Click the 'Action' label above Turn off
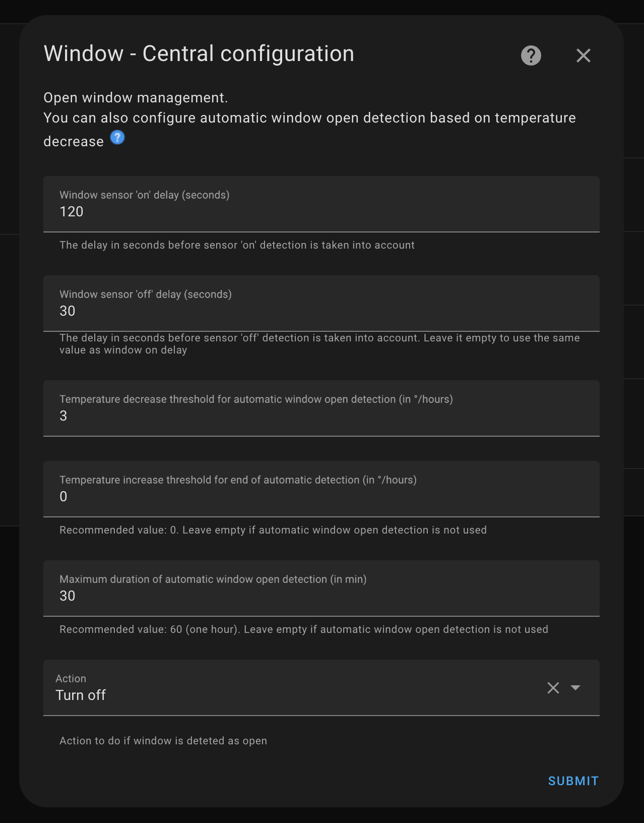Viewport: 644px width, 823px height. pyautogui.click(x=71, y=679)
